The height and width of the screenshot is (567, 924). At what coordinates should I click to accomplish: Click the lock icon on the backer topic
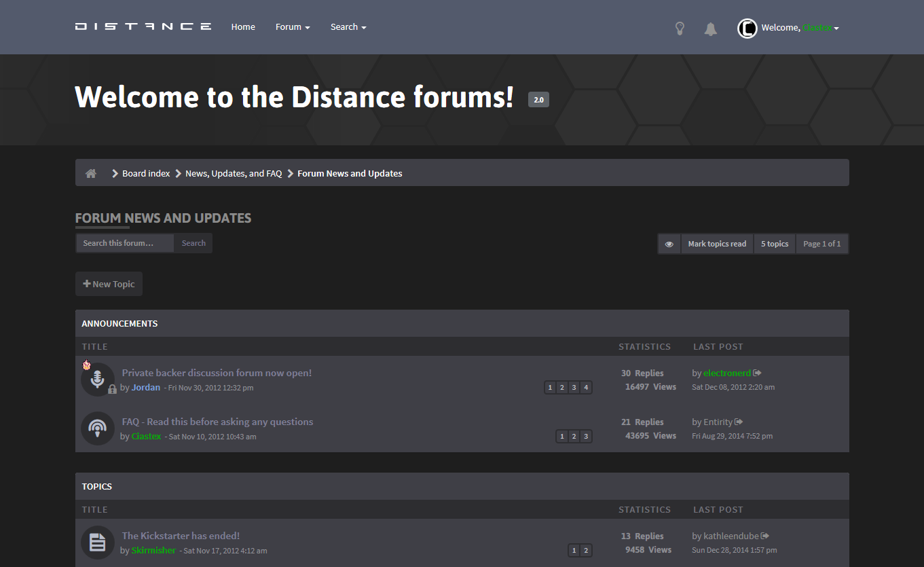[x=112, y=389]
